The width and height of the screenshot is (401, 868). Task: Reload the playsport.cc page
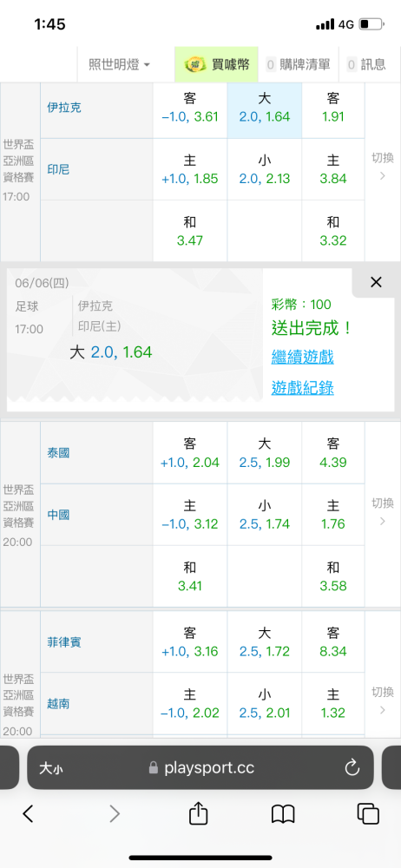tap(352, 767)
